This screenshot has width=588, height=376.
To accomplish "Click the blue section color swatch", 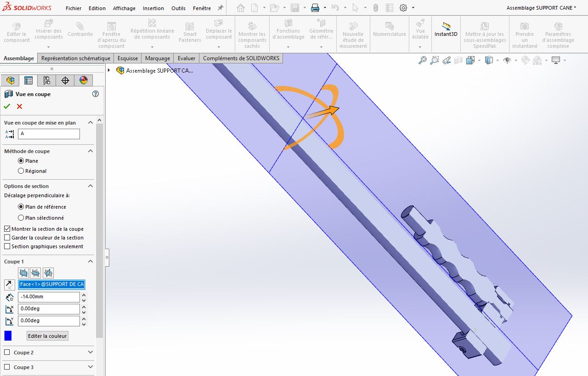I will 8,336.
